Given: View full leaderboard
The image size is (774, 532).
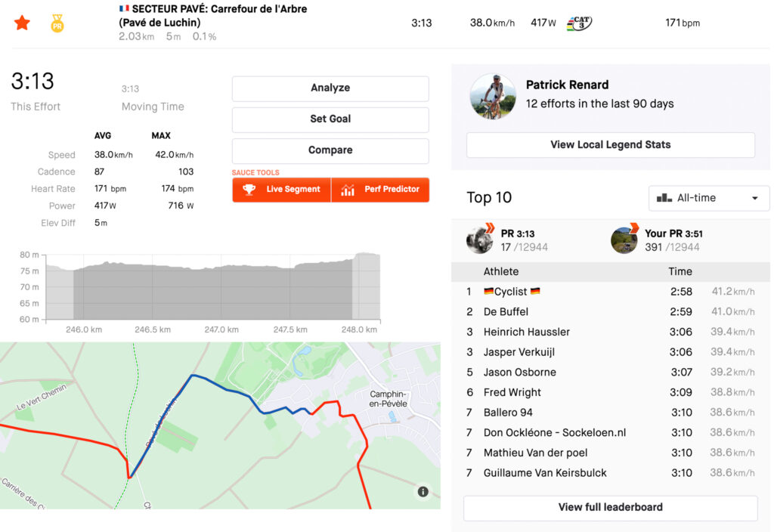Looking at the screenshot, I should (611, 508).
